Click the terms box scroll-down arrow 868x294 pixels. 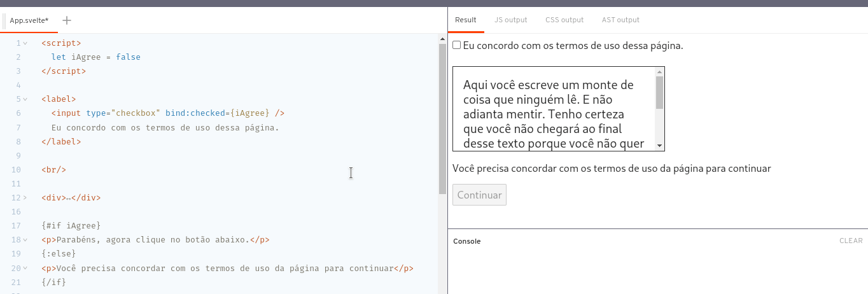click(x=659, y=146)
